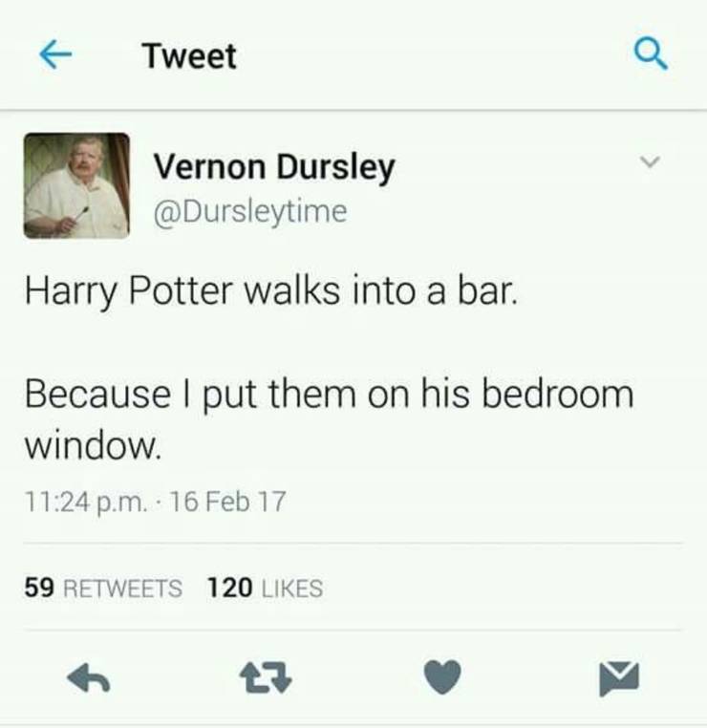This screenshot has height=728, width=707.
Task: Click the LIKES label text
Action: point(292,589)
